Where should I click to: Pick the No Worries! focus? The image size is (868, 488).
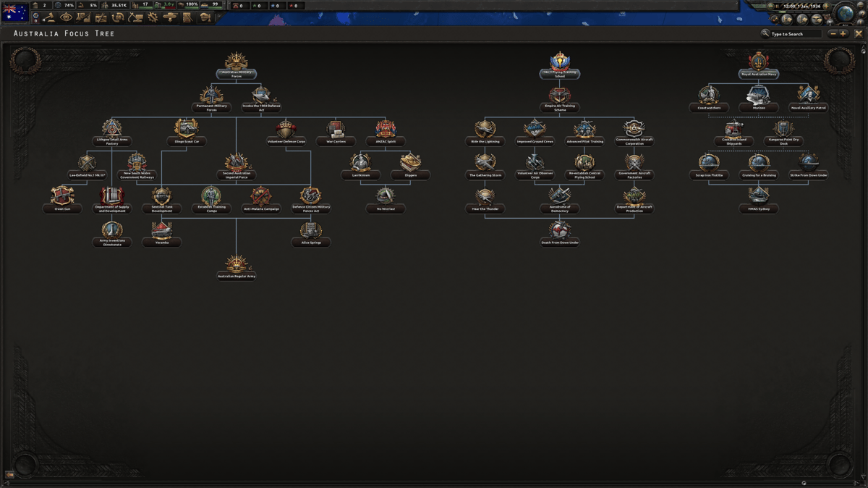pos(386,200)
